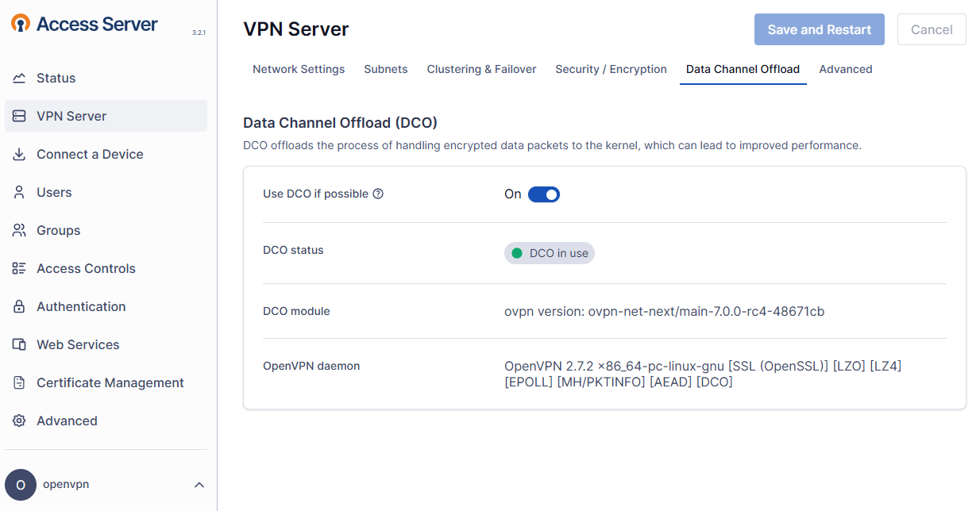Open the Network Settings tab
This screenshot has width=980, height=511.
299,69
